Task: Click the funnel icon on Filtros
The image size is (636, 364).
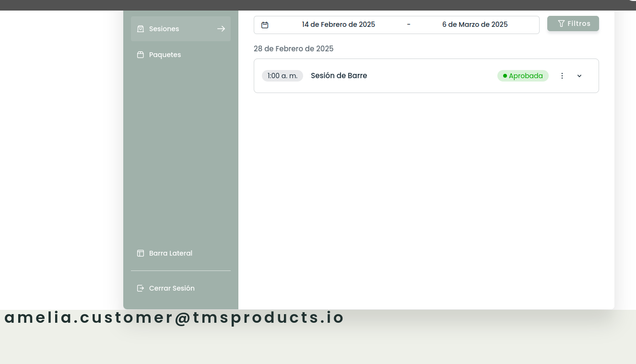Action: click(561, 23)
